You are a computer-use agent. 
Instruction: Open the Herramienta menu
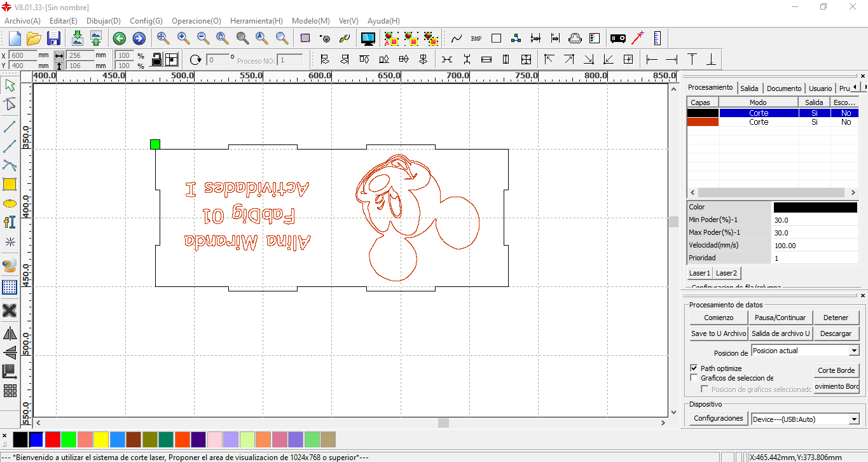(x=256, y=21)
